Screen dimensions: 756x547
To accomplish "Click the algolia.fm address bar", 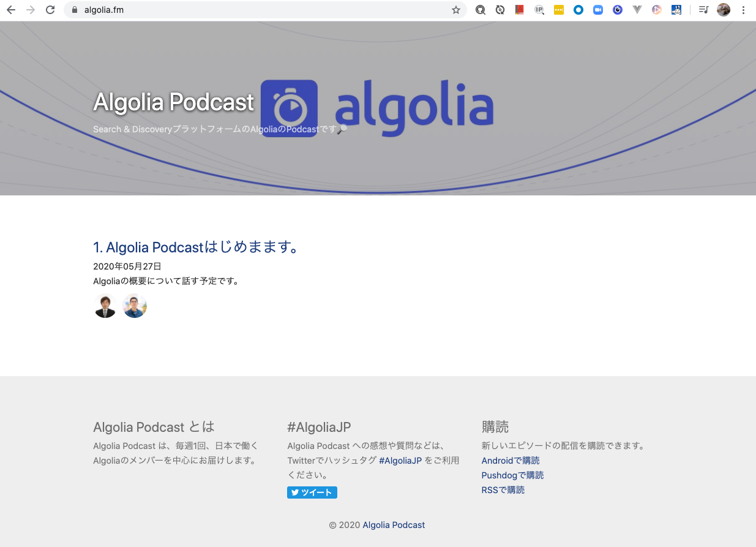I will (x=265, y=10).
